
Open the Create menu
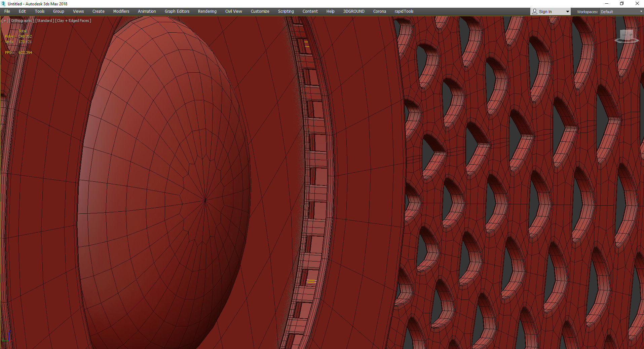click(x=99, y=11)
